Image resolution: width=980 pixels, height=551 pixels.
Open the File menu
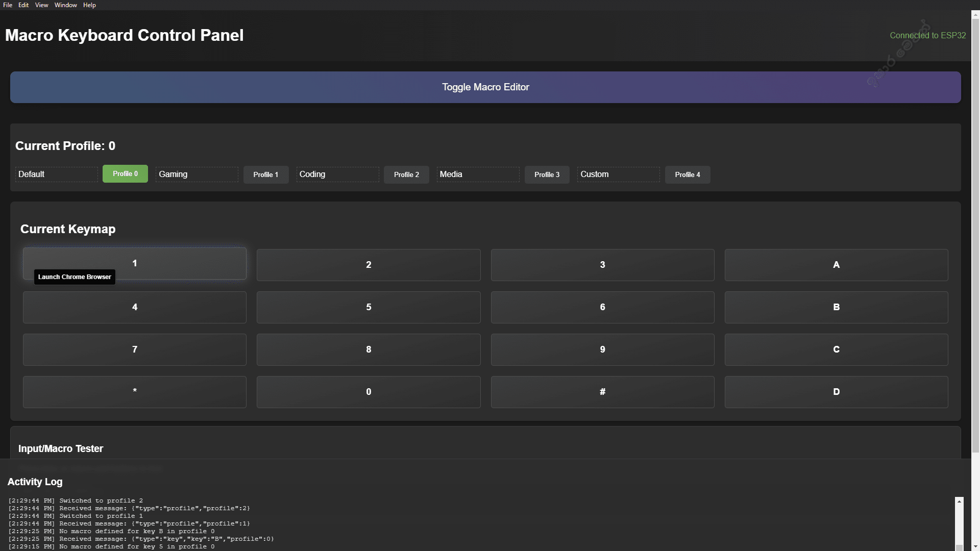tap(7, 5)
